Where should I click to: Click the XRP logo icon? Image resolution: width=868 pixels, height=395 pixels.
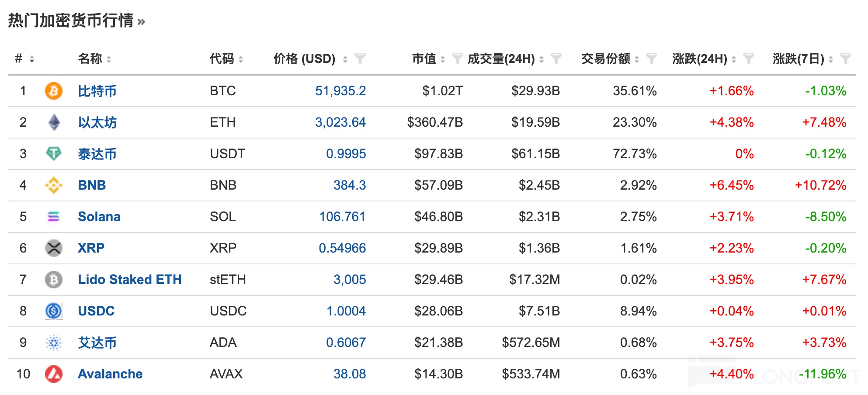point(54,248)
